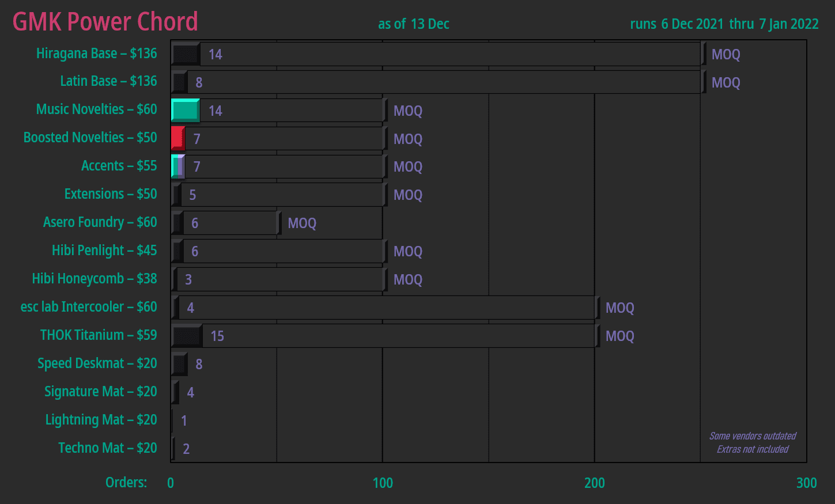
Task: Click the Asero Foundry – $60 label
Action: (x=100, y=222)
